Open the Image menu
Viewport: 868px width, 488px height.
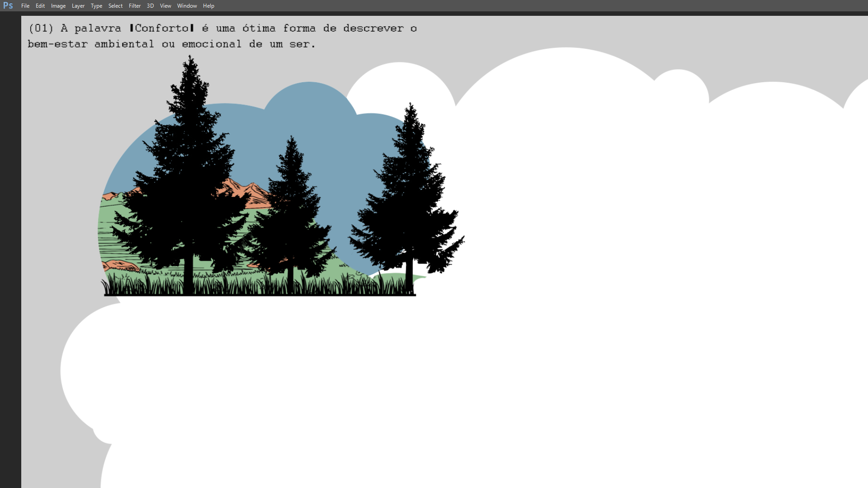(58, 6)
